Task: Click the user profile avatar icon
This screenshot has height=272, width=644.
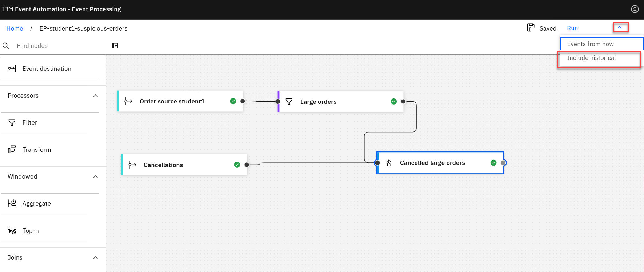Action: pos(635,9)
